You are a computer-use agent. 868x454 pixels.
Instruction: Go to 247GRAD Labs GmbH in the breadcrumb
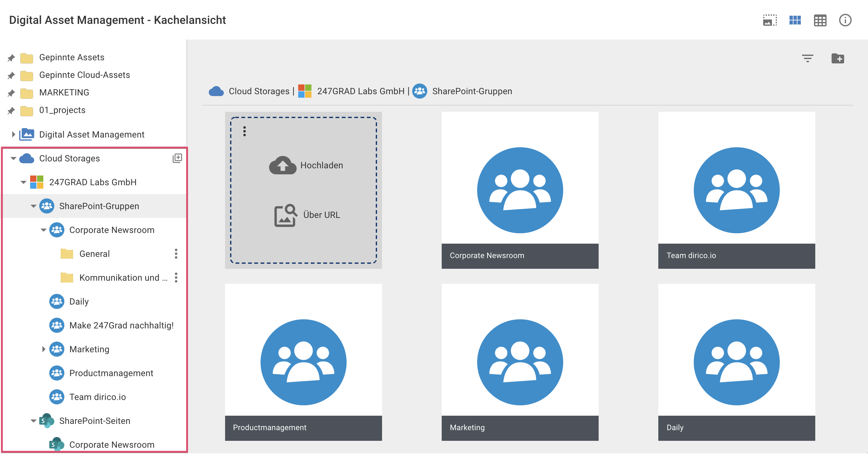[361, 91]
